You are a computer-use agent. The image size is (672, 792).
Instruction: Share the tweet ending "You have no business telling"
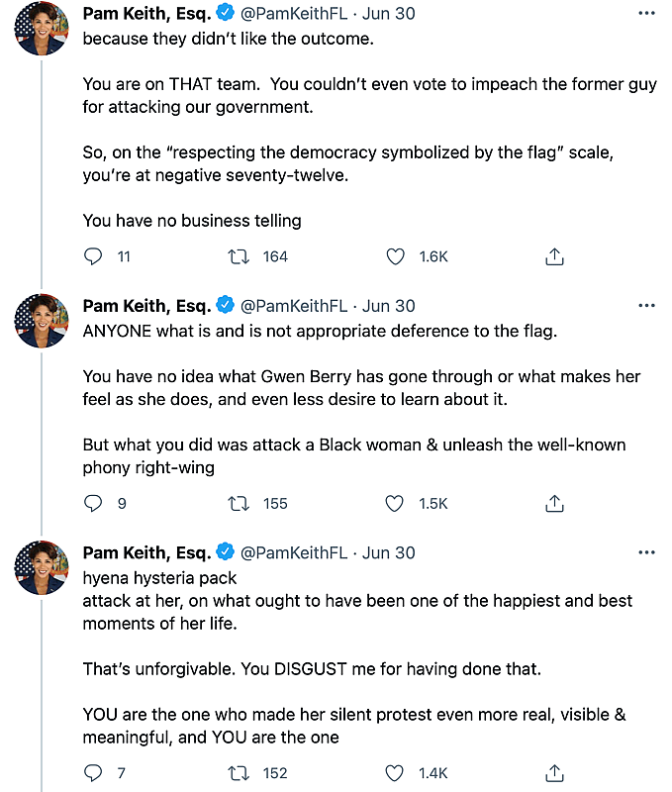coord(555,256)
